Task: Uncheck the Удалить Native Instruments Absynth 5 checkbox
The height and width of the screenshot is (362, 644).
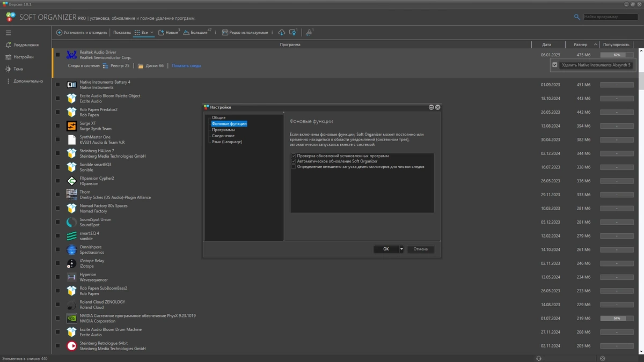Action: 555,65
